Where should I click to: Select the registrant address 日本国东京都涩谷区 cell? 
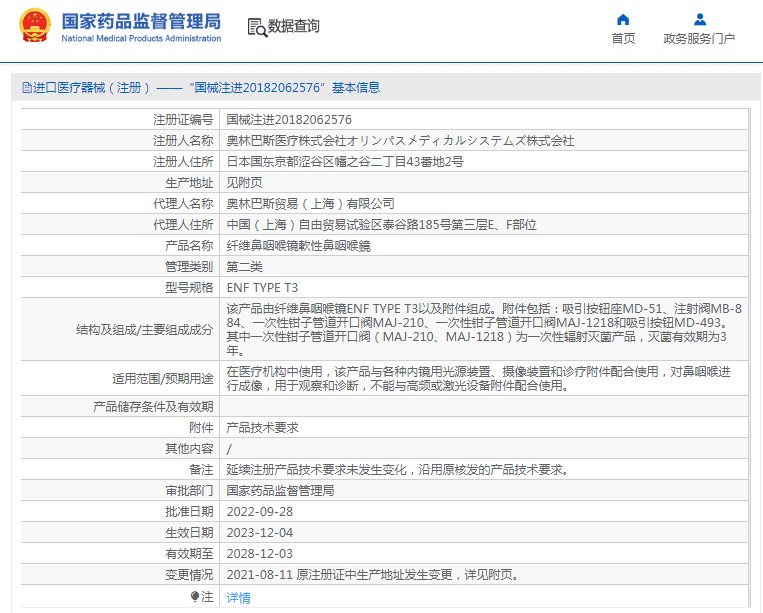(345, 162)
